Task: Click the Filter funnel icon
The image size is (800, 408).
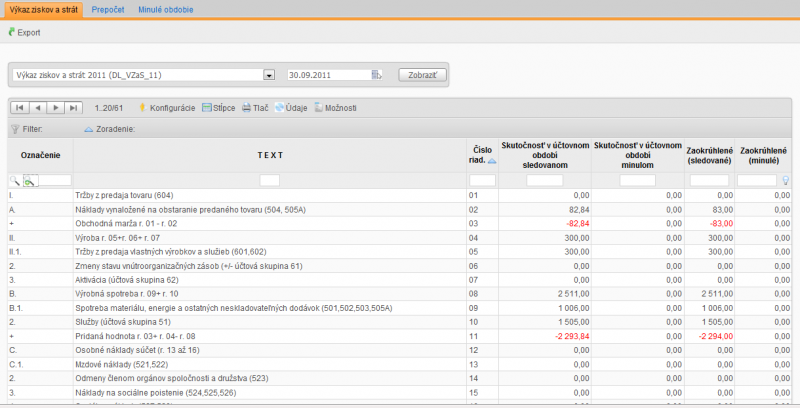Action: pos(14,129)
